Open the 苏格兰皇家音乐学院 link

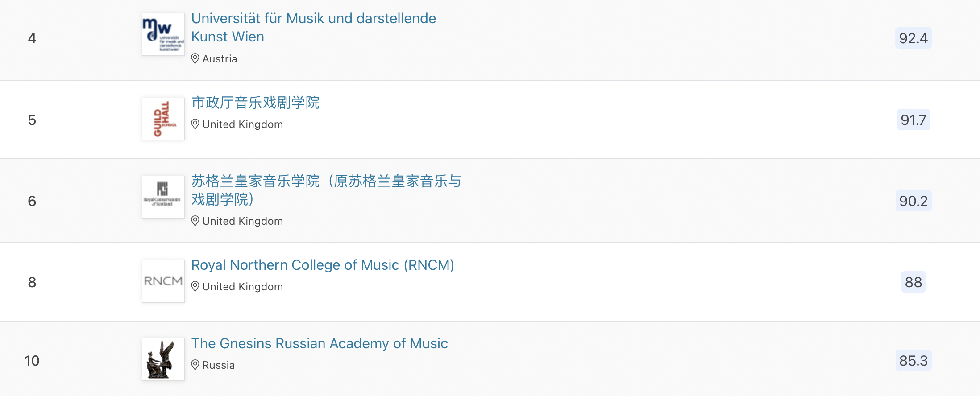[326, 190]
